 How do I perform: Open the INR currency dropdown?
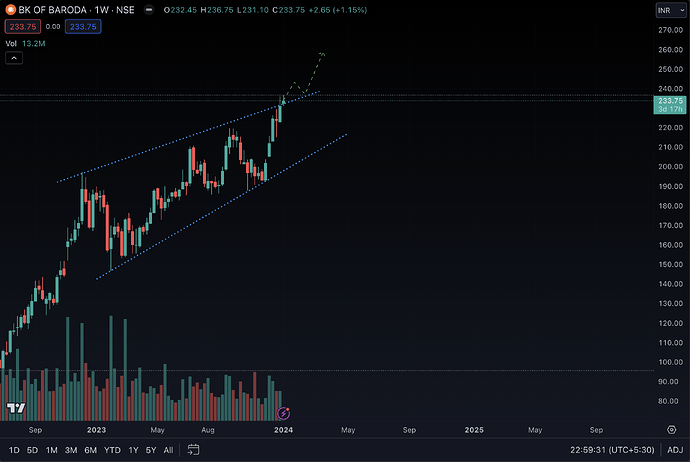click(671, 10)
